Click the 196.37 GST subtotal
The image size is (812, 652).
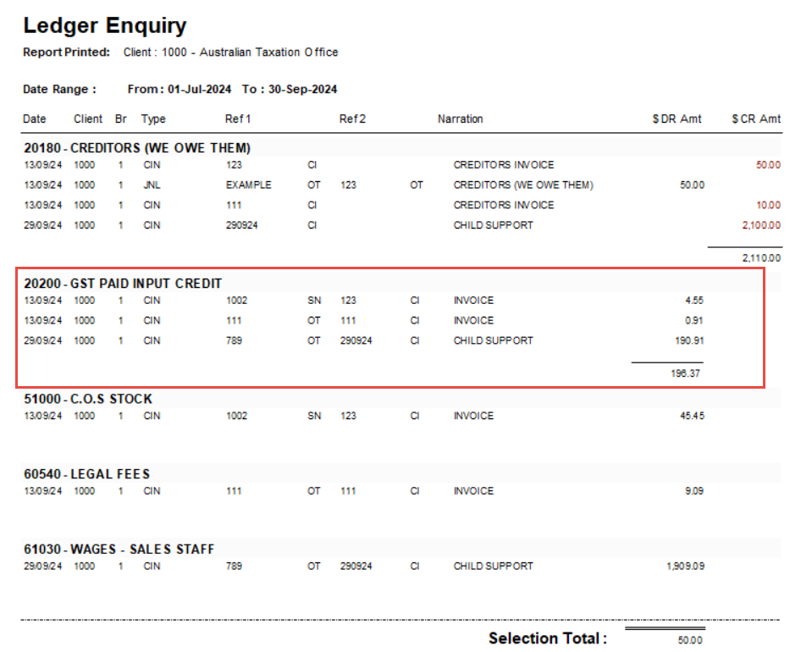pos(687,373)
